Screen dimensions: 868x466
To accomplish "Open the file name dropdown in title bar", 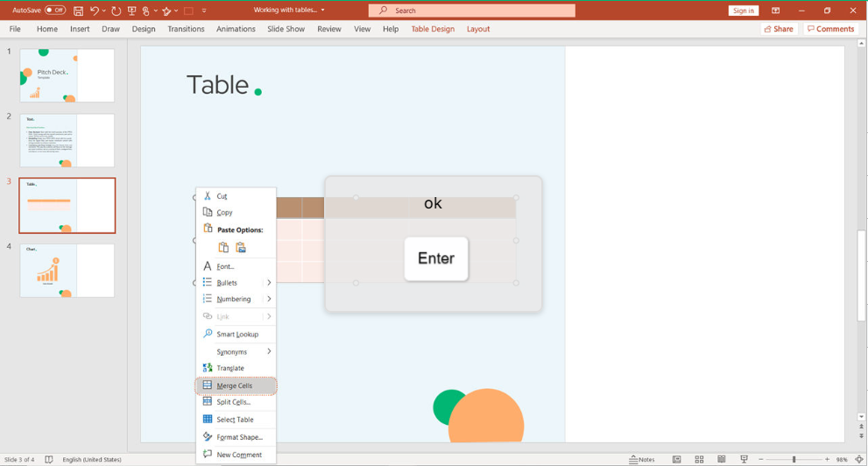I will tap(322, 10).
